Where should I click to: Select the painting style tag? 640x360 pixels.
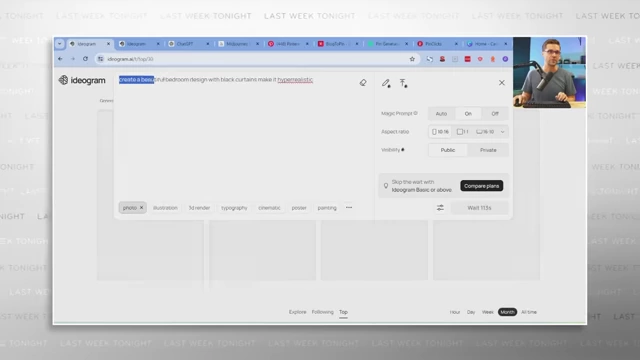click(327, 208)
